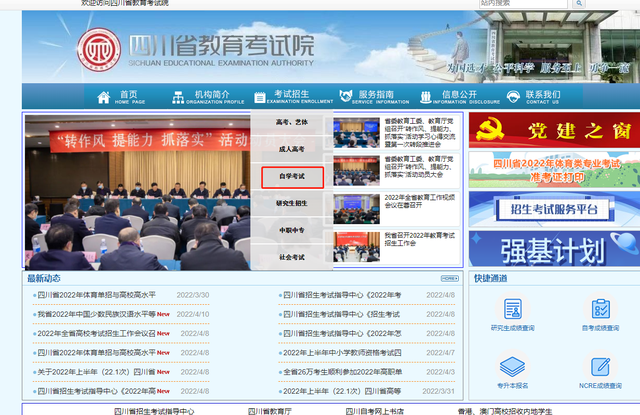640x415 pixels.
Task: Click the 最新动态 section heading
Action: coord(44,278)
